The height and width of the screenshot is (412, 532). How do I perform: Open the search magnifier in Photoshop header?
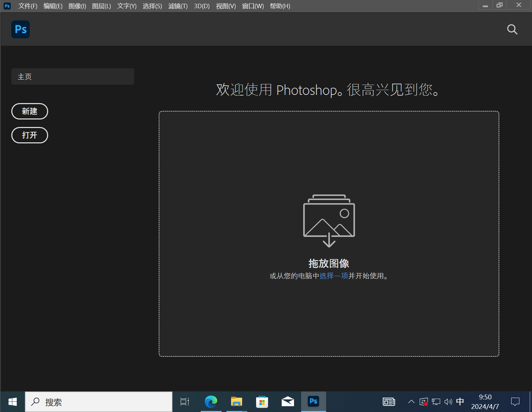[512, 29]
